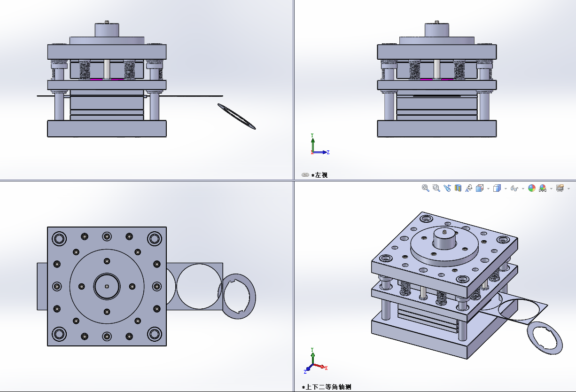Click the Display Style box icon
Viewport: 576px width, 392px height.
497,188
